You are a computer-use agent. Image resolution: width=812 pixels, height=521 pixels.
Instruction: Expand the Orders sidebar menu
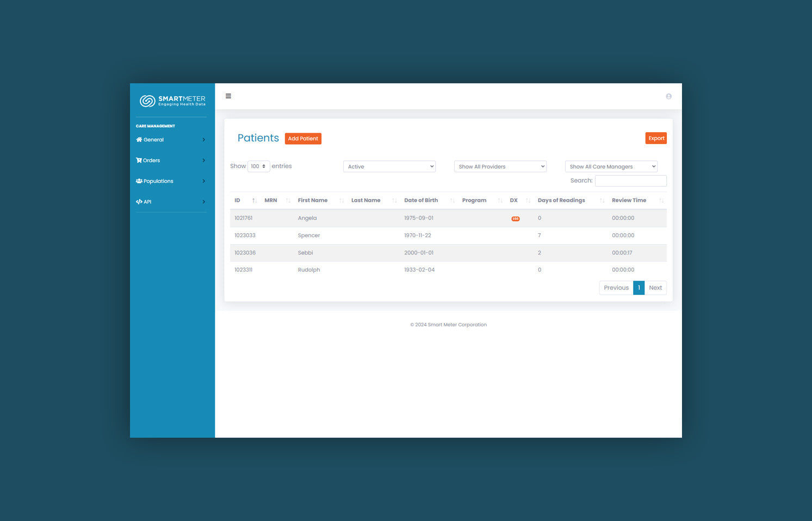[171, 160]
